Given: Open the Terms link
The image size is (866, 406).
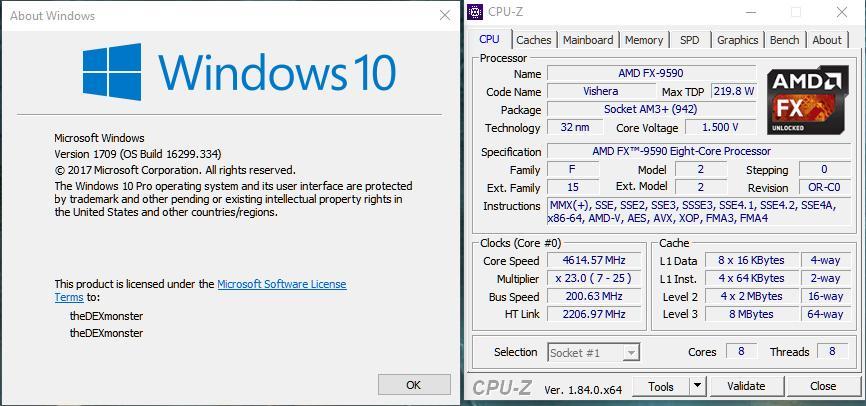Looking at the screenshot, I should coord(69,297).
